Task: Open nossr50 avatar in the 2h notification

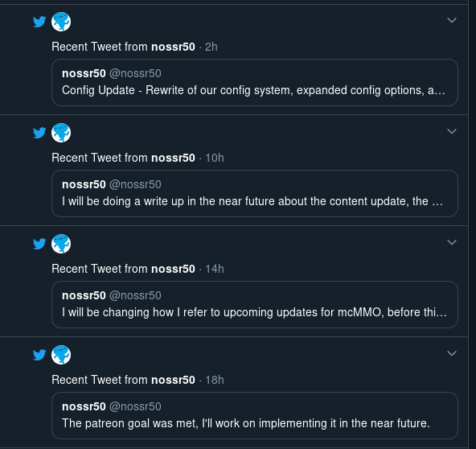Action: click(61, 22)
